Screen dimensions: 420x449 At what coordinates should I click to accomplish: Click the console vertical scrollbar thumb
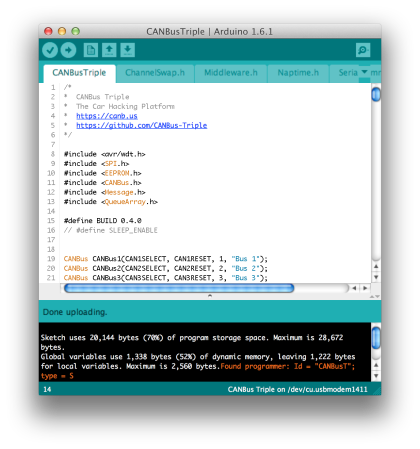[376, 338]
